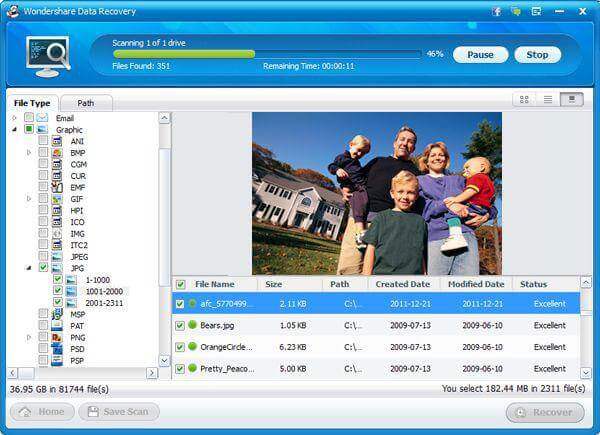Image resolution: width=600 pixels, height=435 pixels.
Task: Switch to list view icon
Action: click(x=548, y=99)
